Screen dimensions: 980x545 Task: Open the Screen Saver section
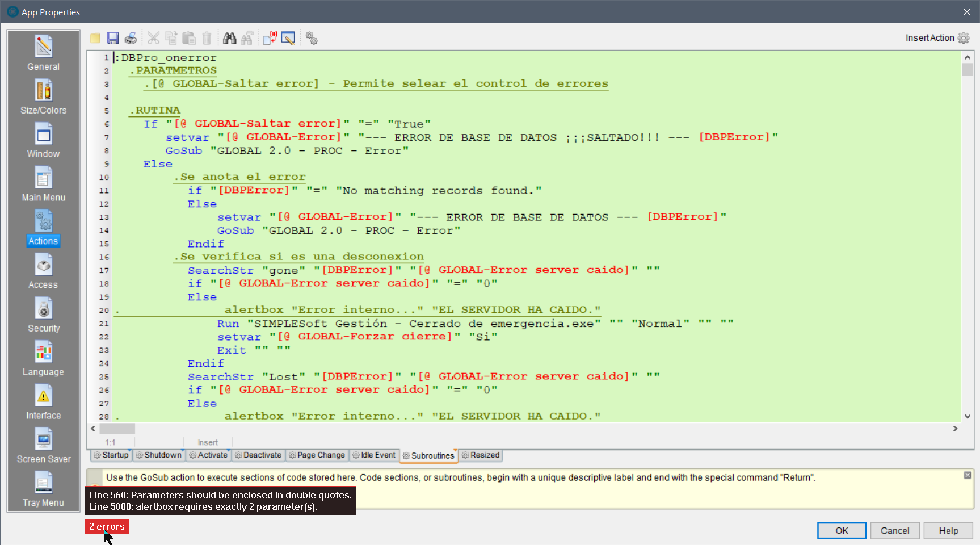[44, 447]
